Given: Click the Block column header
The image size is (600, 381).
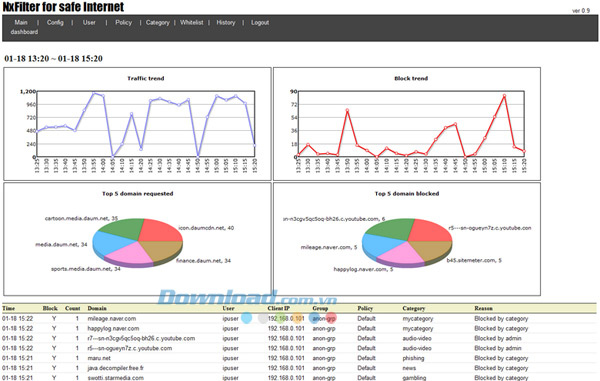Looking at the screenshot, I should (x=50, y=308).
